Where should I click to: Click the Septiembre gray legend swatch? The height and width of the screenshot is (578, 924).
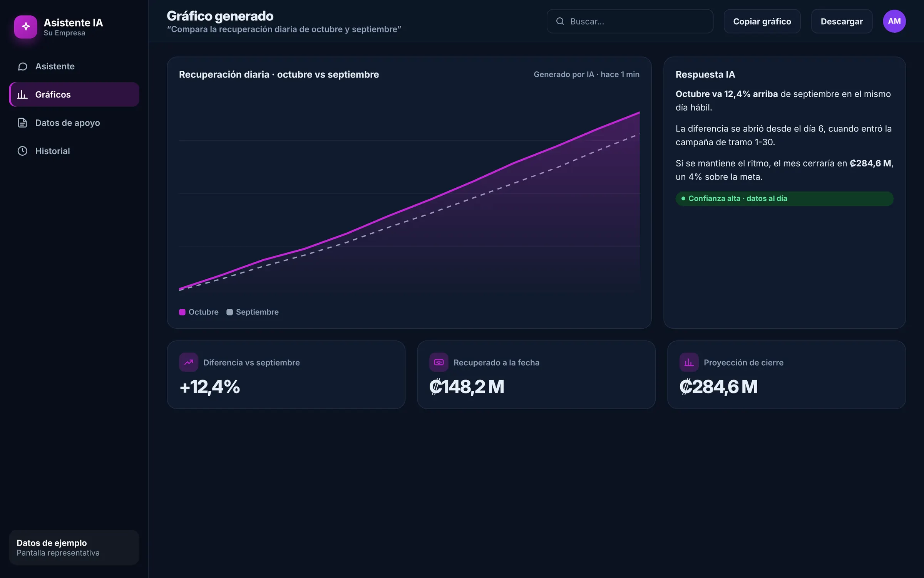[229, 312]
